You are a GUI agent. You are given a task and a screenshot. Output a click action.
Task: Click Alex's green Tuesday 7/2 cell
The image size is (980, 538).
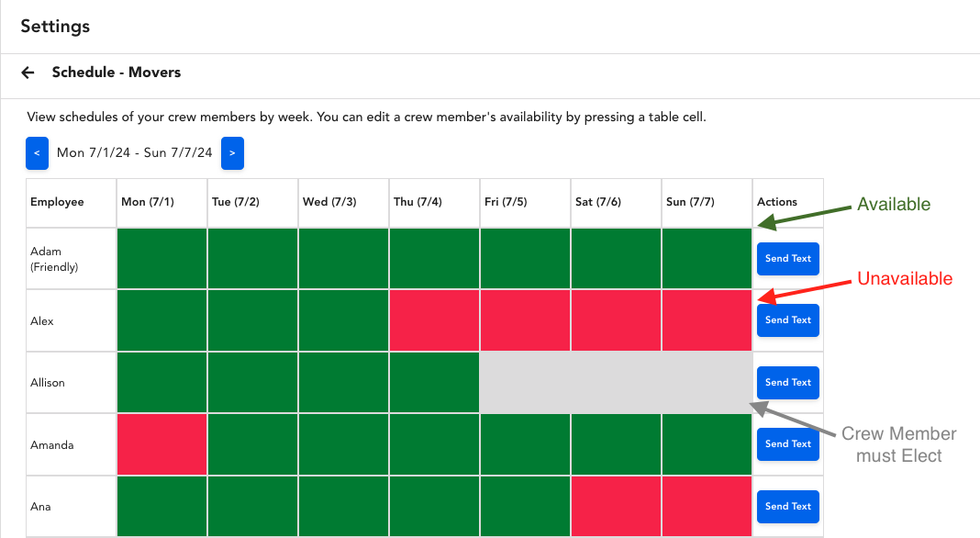click(x=252, y=320)
